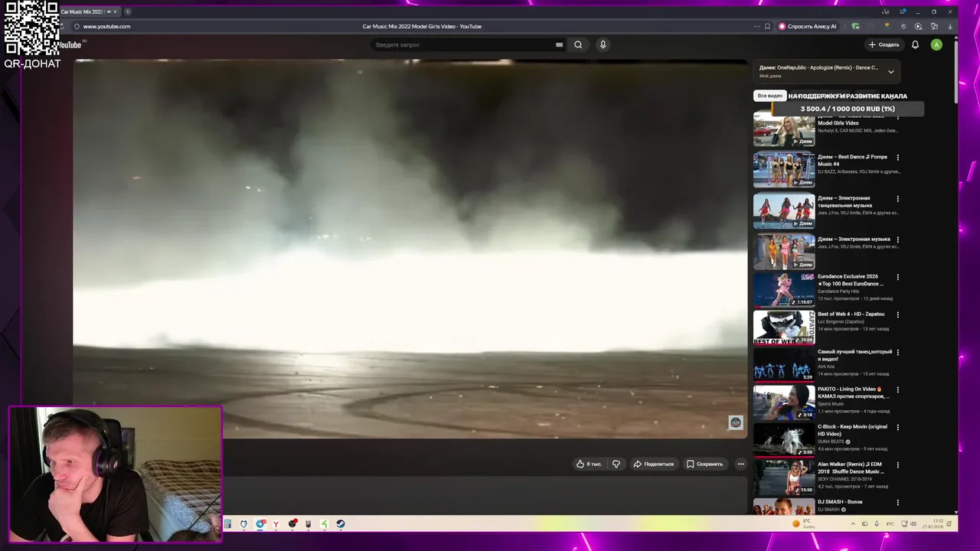Click the Поделиться share button
This screenshot has height=551, width=980.
(653, 464)
